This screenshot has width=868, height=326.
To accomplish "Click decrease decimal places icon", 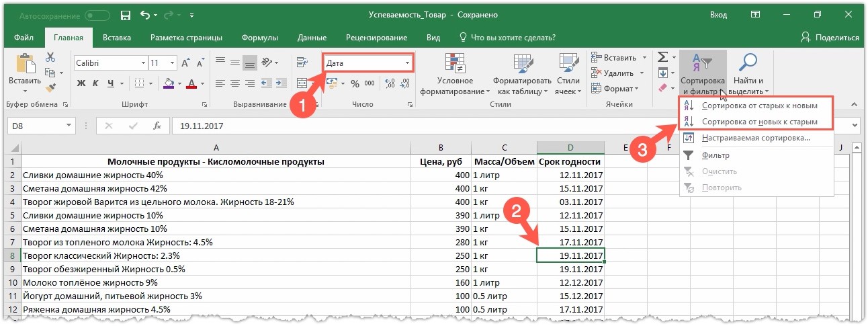I will (405, 83).
